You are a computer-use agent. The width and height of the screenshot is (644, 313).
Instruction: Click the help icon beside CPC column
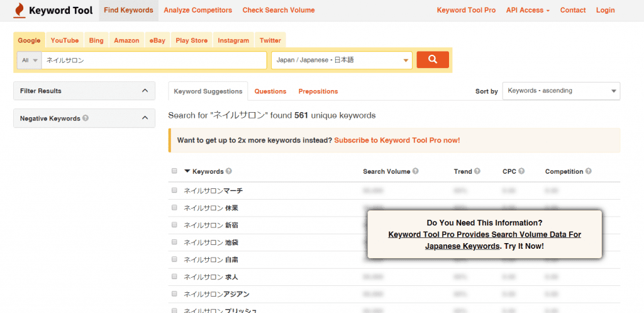click(521, 171)
